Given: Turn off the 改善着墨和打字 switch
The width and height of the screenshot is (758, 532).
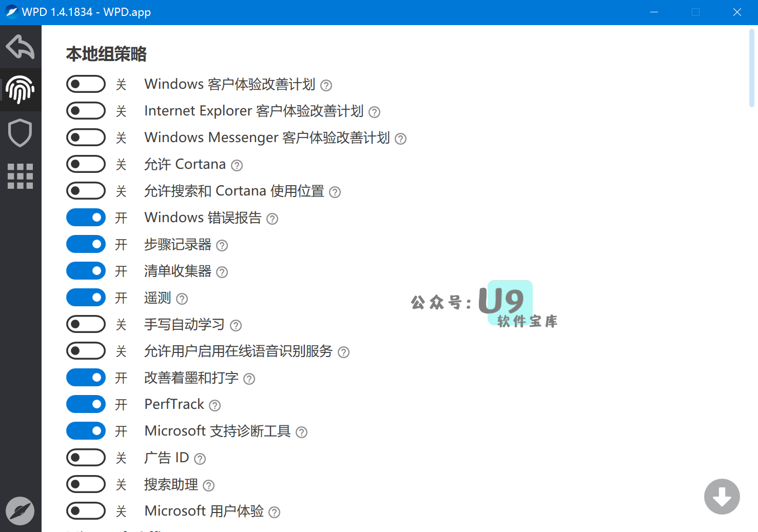Looking at the screenshot, I should (x=86, y=378).
